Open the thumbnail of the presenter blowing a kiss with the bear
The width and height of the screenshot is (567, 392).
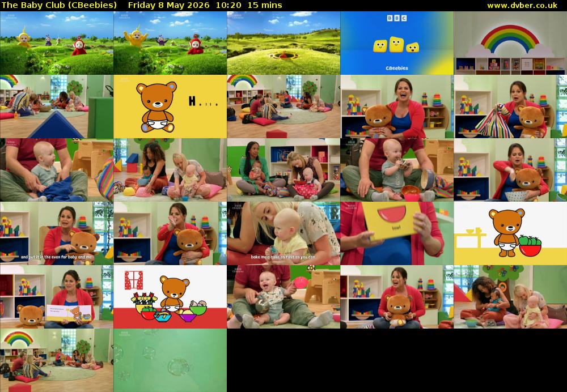pos(170,233)
